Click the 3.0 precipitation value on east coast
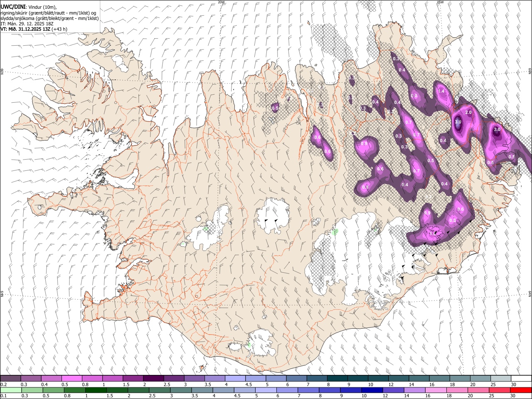532x399 pixels. [497, 129]
